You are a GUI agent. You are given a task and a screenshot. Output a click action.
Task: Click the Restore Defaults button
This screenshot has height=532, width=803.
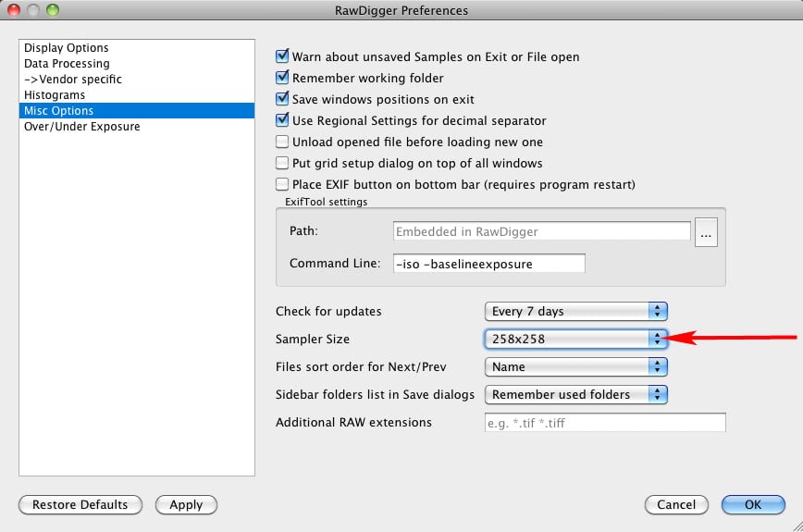pyautogui.click(x=80, y=505)
